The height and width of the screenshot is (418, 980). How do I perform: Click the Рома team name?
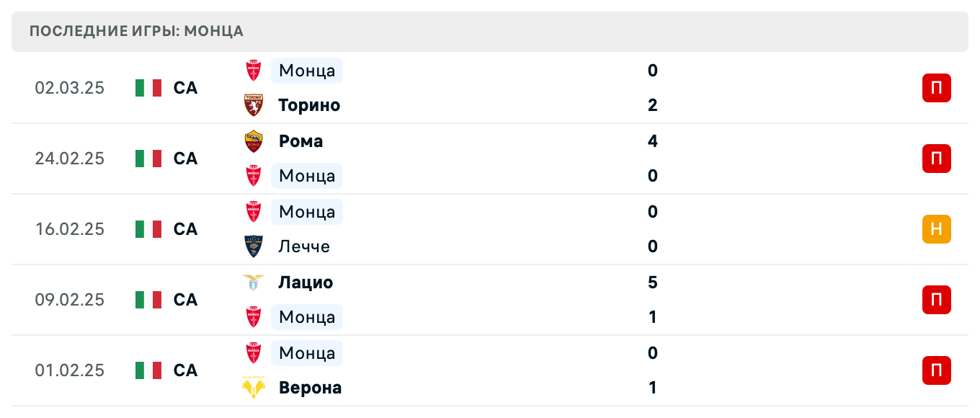pos(300,141)
